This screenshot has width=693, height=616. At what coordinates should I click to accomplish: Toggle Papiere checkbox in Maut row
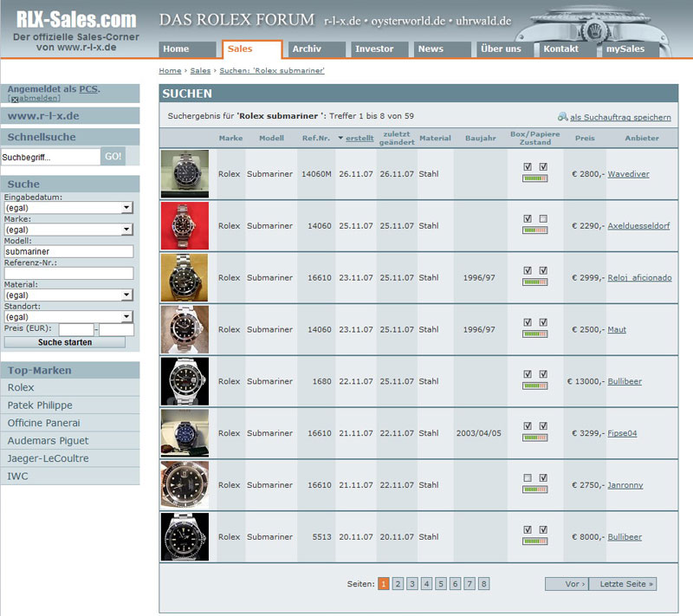(x=543, y=322)
